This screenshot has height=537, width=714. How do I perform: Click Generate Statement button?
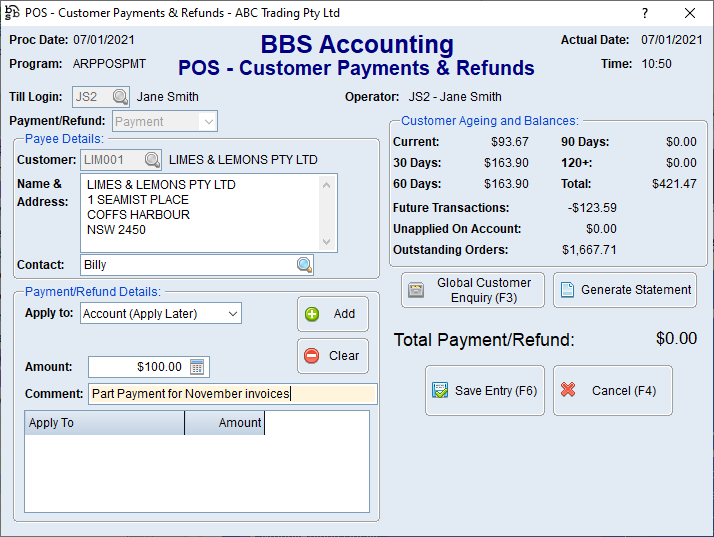tap(625, 290)
